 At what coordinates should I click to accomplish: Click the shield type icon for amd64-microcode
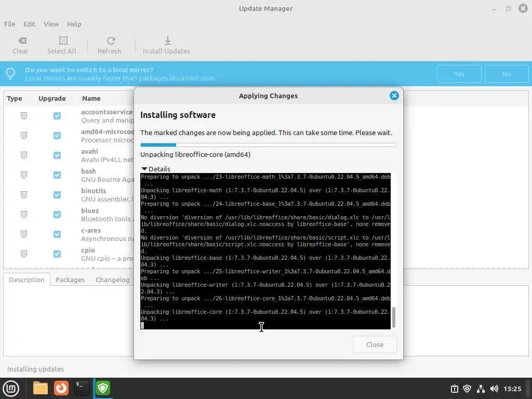[x=24, y=136]
